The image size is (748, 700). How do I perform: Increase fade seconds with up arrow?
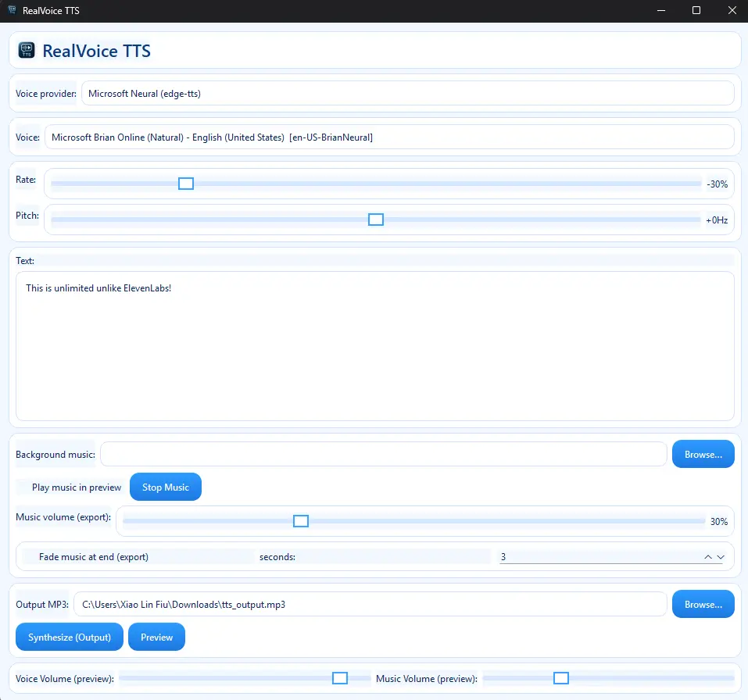point(708,557)
